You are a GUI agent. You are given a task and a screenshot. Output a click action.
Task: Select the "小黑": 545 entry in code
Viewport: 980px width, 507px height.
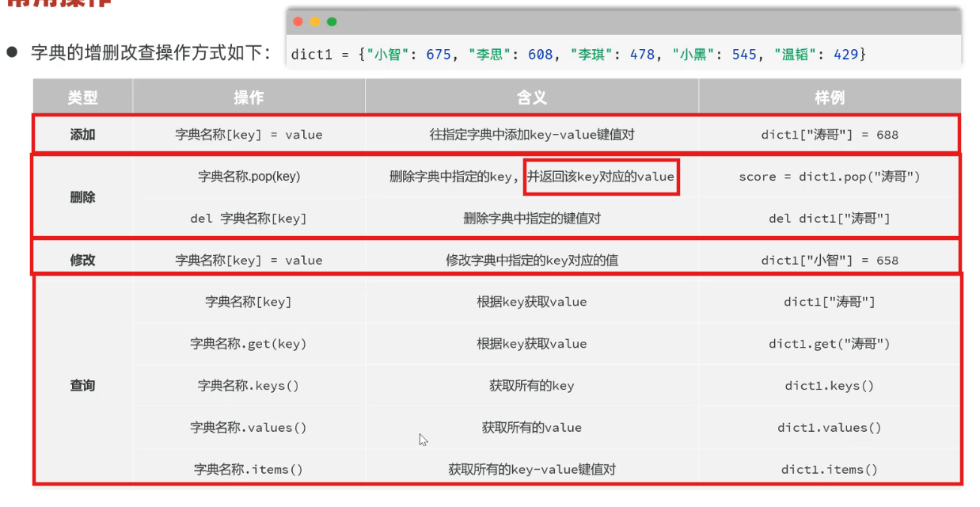[714, 55]
